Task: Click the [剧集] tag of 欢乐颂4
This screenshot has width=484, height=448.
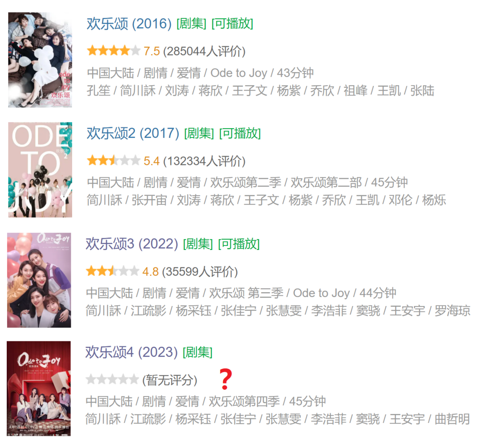Action: coord(198,352)
